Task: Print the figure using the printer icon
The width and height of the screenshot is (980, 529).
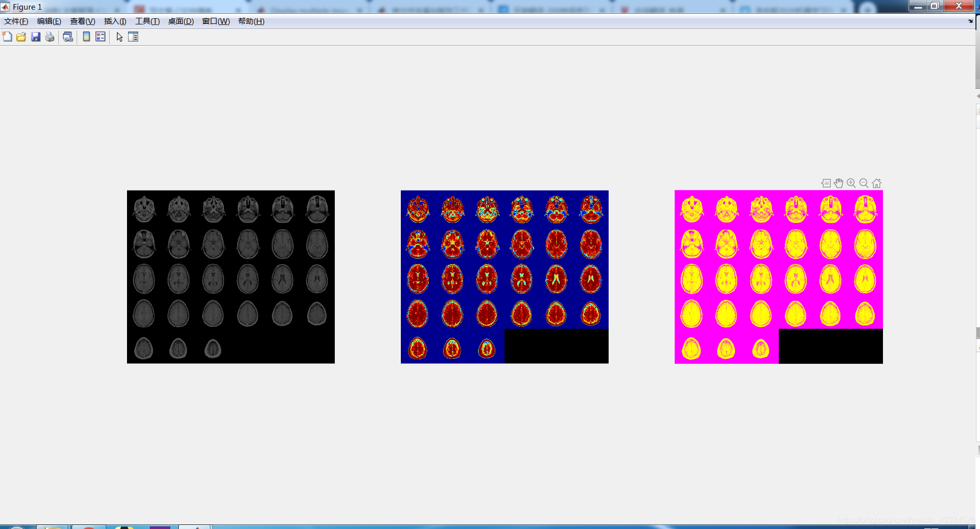Action: click(50, 37)
